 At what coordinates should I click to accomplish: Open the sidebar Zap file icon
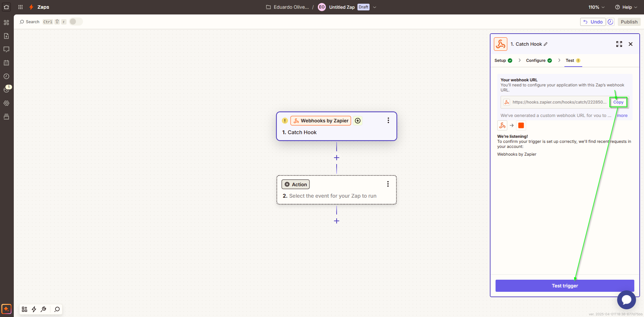point(6,36)
